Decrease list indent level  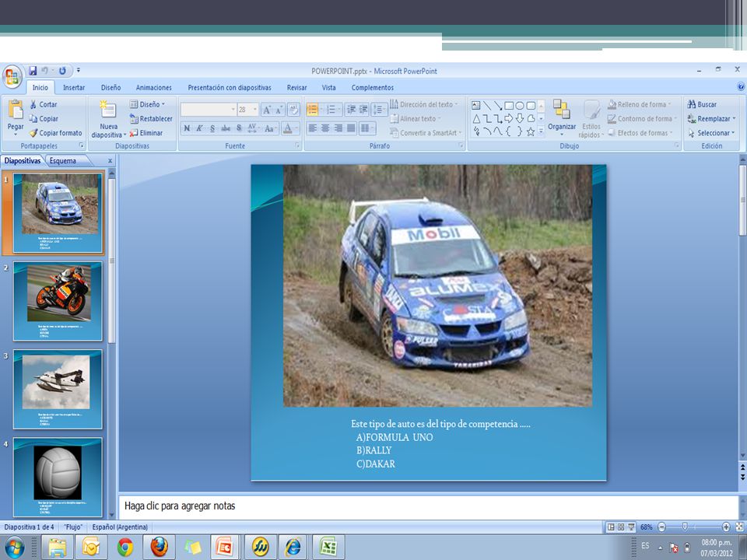(x=351, y=110)
